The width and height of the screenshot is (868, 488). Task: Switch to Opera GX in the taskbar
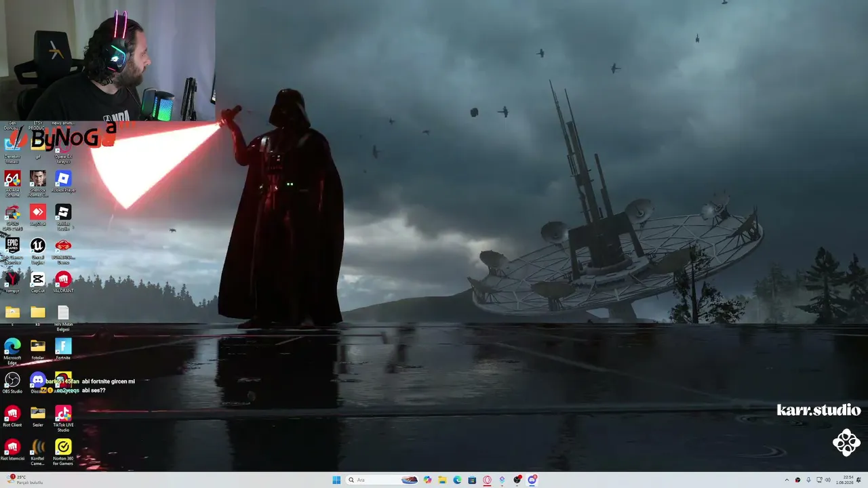(487, 480)
